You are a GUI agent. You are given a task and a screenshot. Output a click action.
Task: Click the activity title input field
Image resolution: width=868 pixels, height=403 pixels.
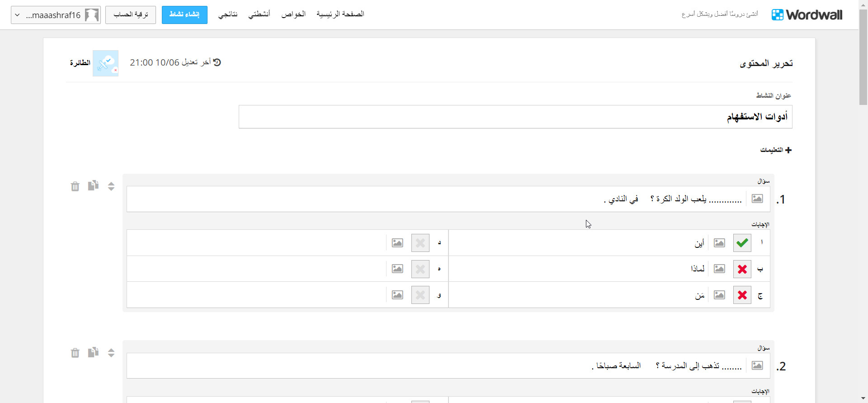tap(515, 117)
